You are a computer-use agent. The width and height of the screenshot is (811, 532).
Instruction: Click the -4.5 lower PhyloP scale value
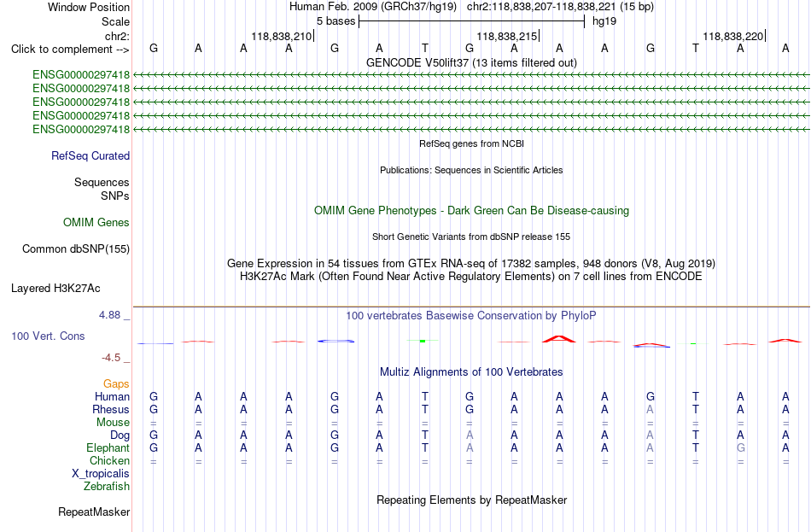[111, 358]
